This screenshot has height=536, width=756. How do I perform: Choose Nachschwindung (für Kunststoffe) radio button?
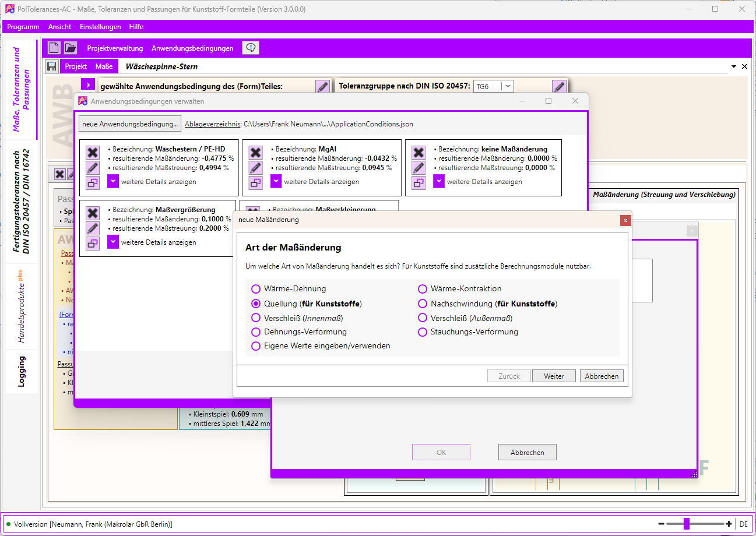(487, 304)
